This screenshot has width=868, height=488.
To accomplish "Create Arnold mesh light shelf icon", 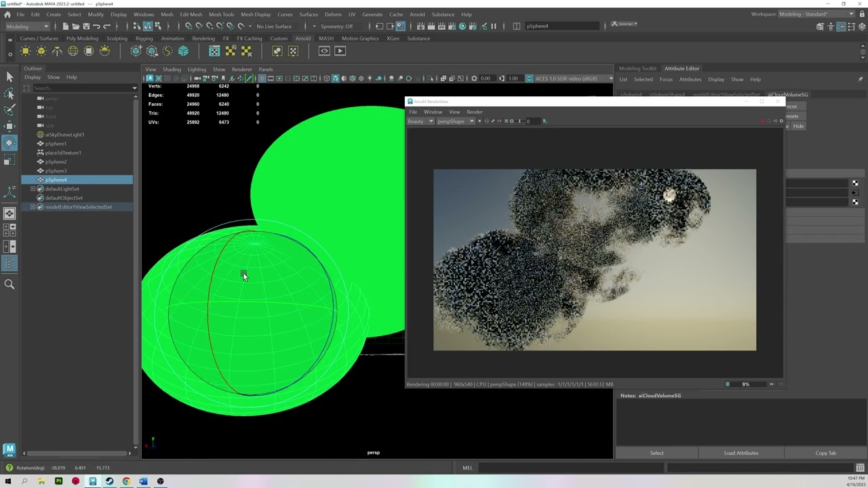I will [x=41, y=51].
